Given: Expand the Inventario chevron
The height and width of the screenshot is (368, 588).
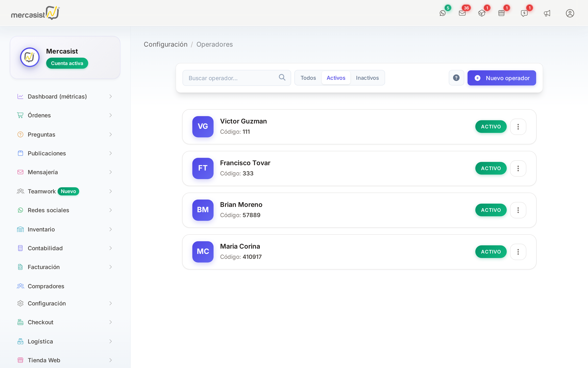Looking at the screenshot, I should coord(110,229).
